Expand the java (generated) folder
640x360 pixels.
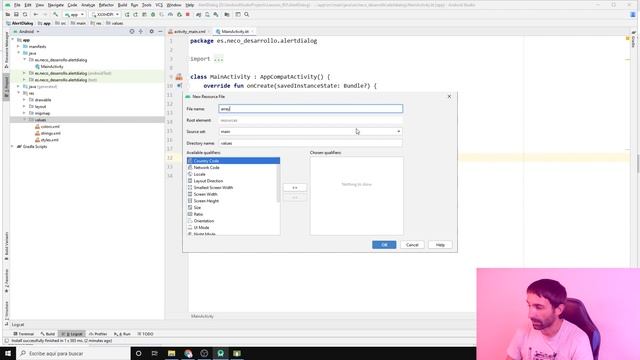(18, 87)
